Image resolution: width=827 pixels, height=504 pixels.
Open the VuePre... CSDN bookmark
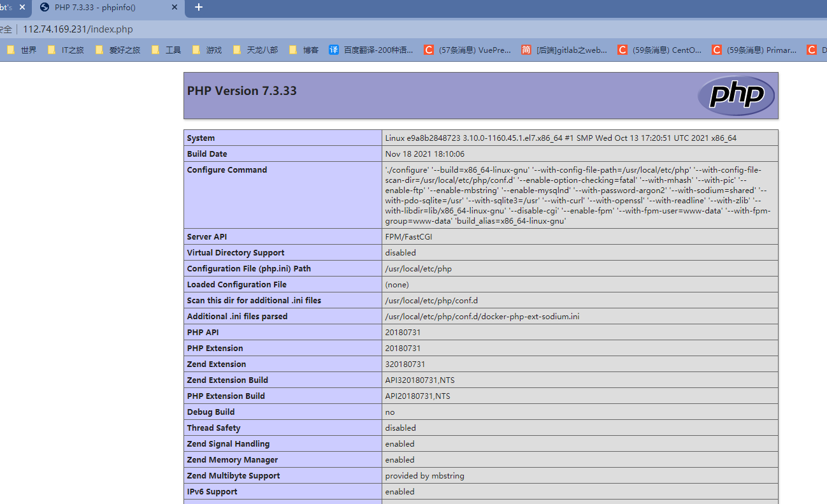pyautogui.click(x=468, y=50)
